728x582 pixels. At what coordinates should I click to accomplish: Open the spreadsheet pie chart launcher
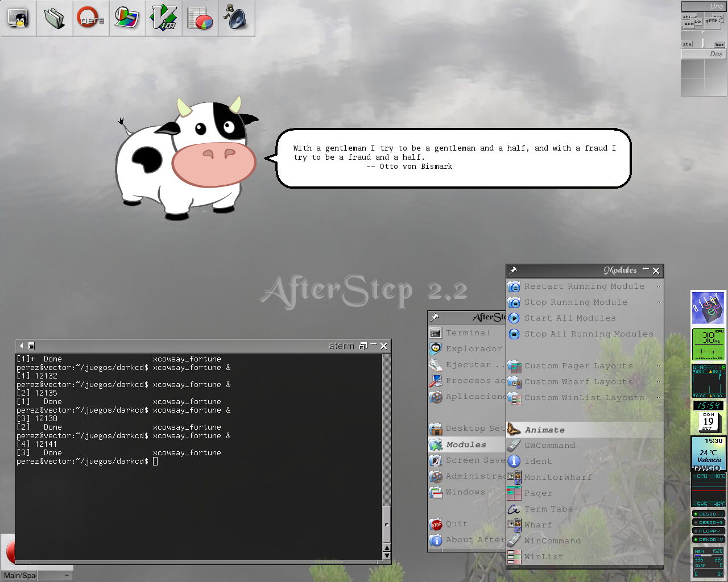pyautogui.click(x=200, y=18)
